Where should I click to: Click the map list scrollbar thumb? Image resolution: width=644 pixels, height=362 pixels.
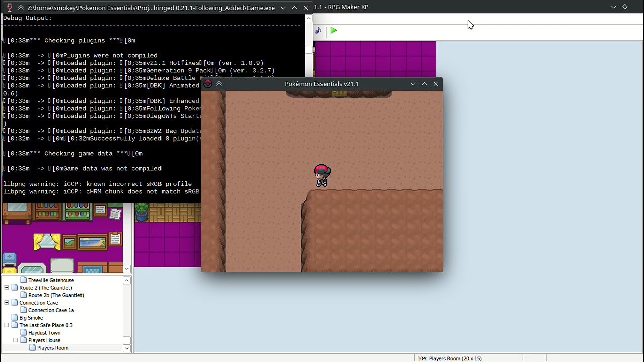(127, 340)
